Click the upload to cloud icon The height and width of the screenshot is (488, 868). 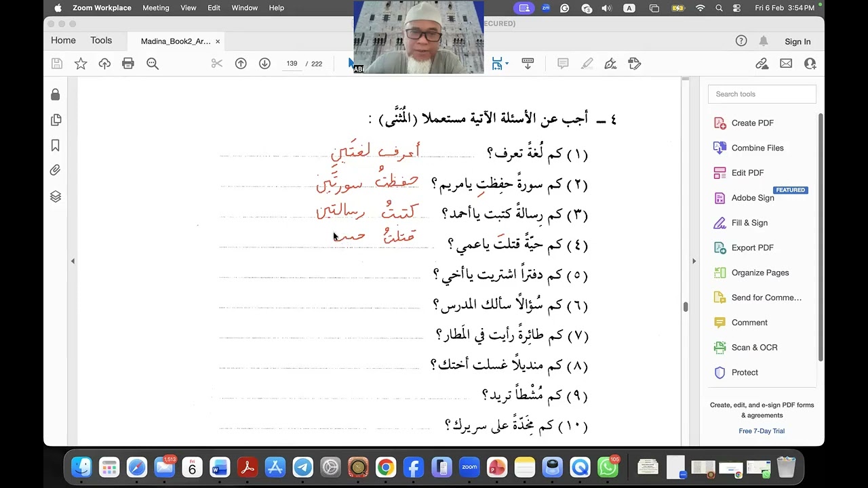[x=104, y=64]
